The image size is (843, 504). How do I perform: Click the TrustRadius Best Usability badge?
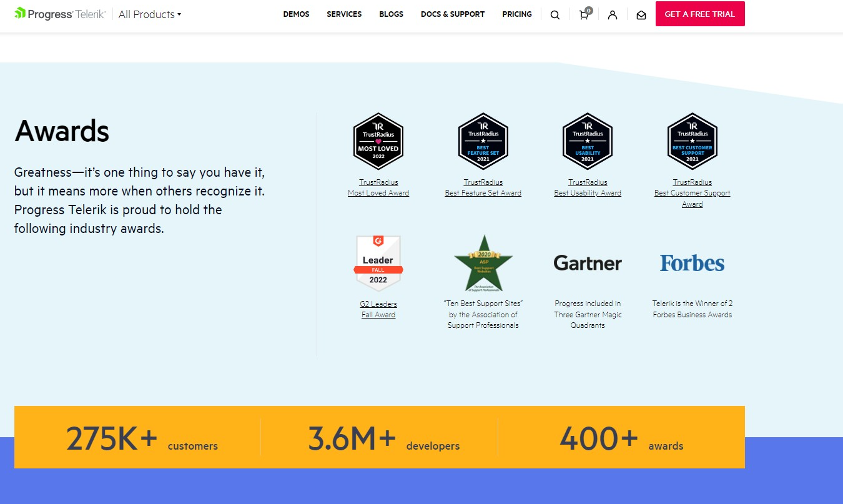(x=588, y=141)
